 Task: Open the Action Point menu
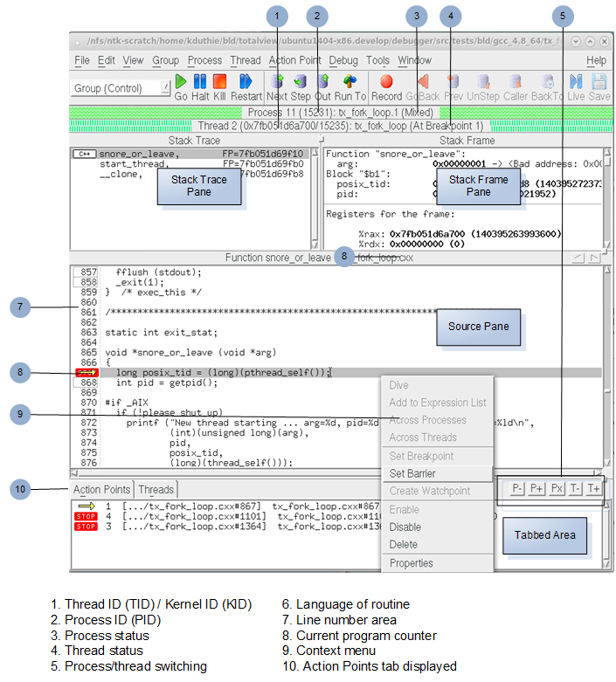point(294,60)
